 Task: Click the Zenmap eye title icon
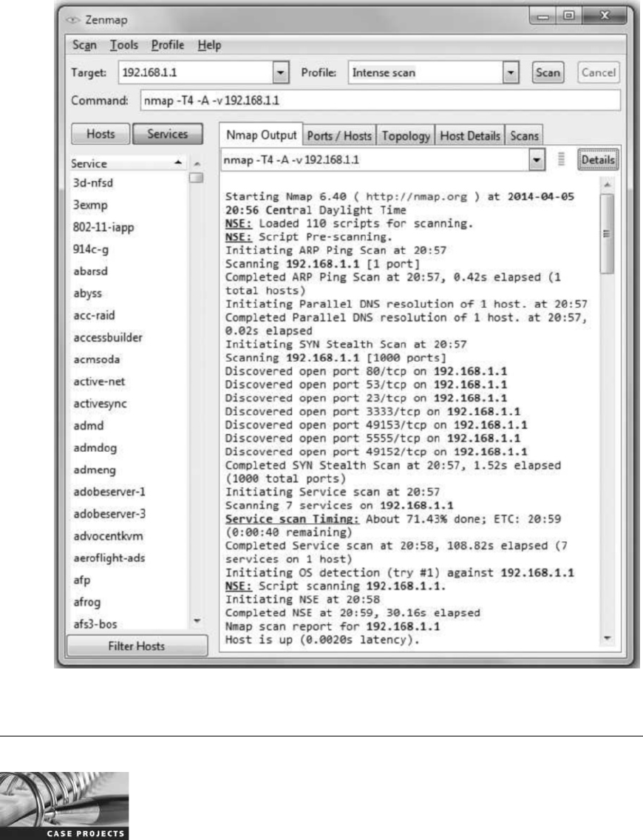click(x=73, y=20)
